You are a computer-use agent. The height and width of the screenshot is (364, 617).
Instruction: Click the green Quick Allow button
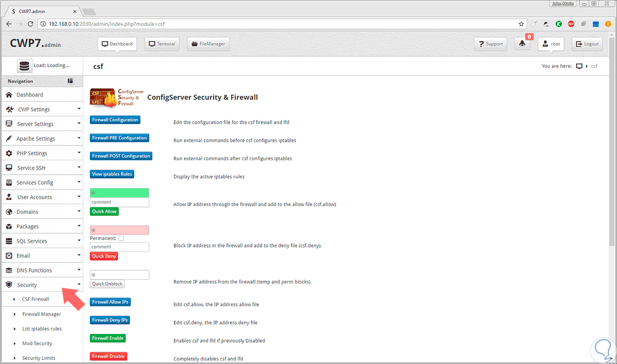pyautogui.click(x=105, y=211)
